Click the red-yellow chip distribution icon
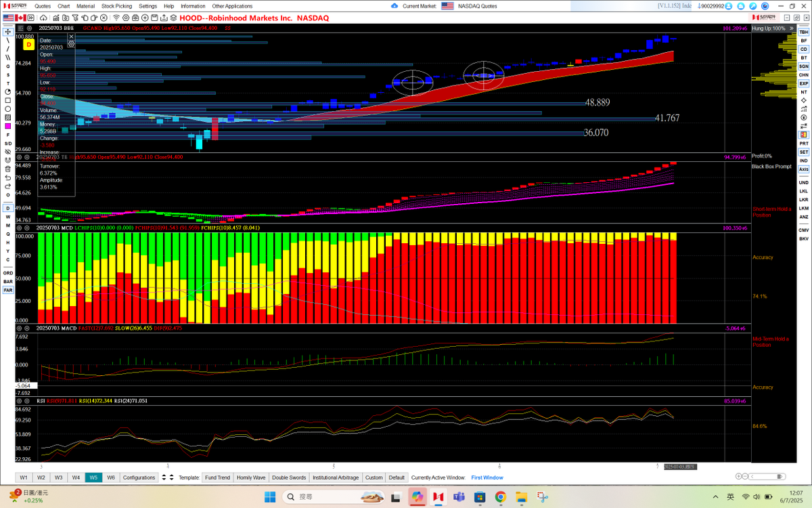 point(804,134)
